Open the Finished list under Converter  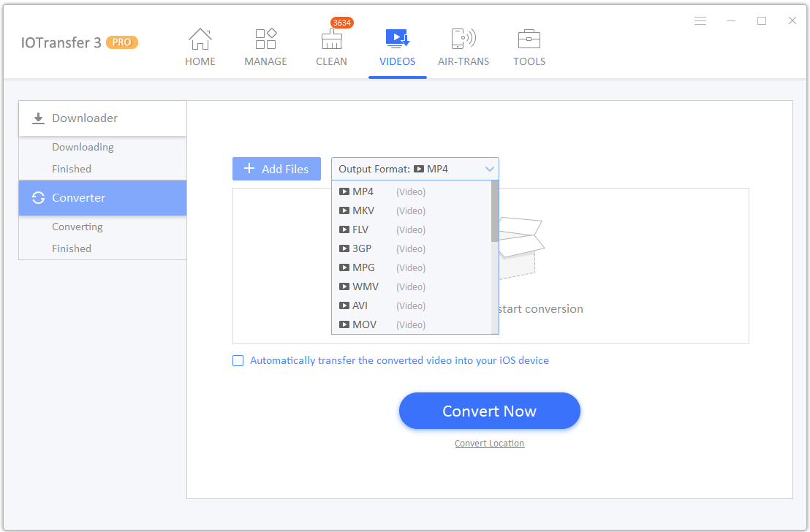pos(71,248)
